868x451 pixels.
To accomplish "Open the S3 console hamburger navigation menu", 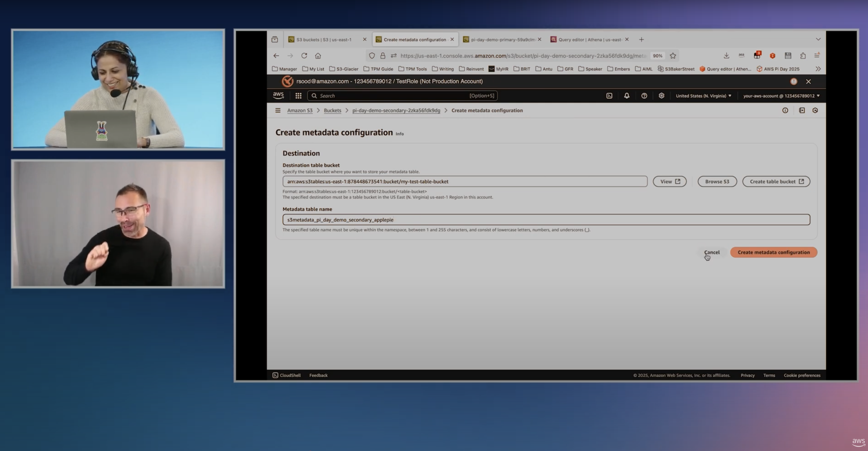I will [278, 110].
